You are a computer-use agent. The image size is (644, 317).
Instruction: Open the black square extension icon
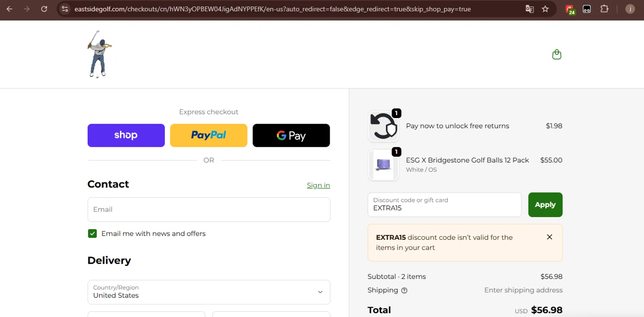(587, 9)
